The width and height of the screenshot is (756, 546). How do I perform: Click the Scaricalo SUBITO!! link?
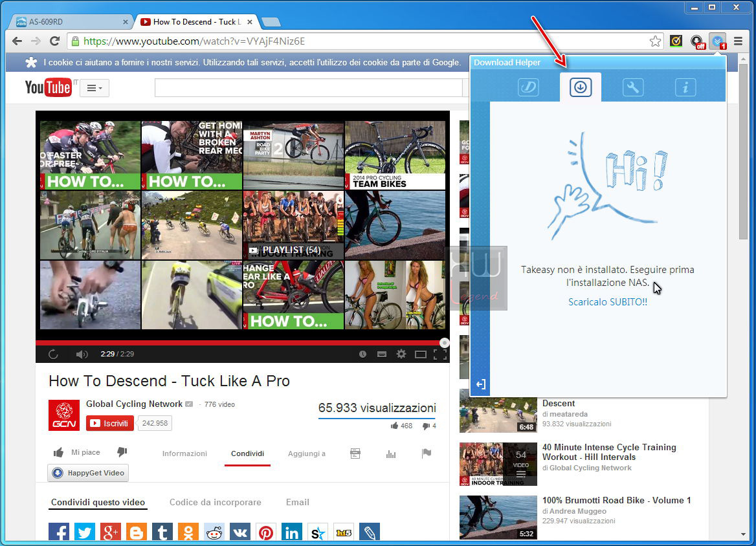[608, 302]
